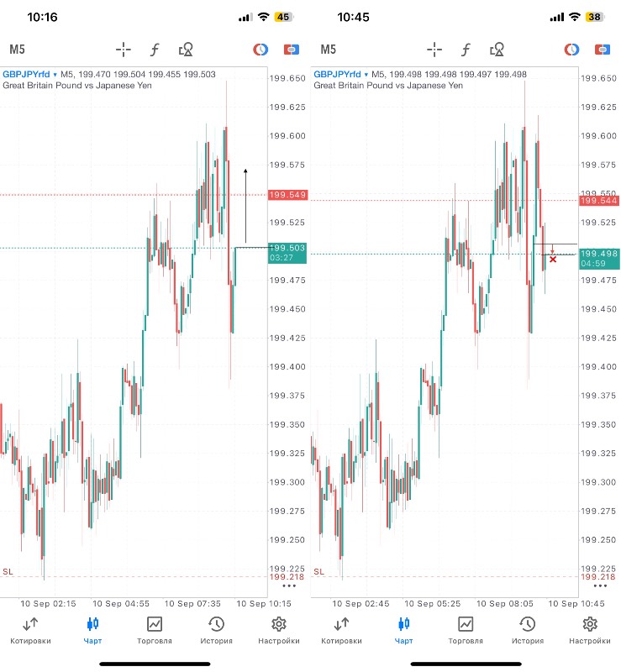This screenshot has width=621, height=672.
Task: Open objects shapes tool in left screenshot
Action: pos(186,50)
